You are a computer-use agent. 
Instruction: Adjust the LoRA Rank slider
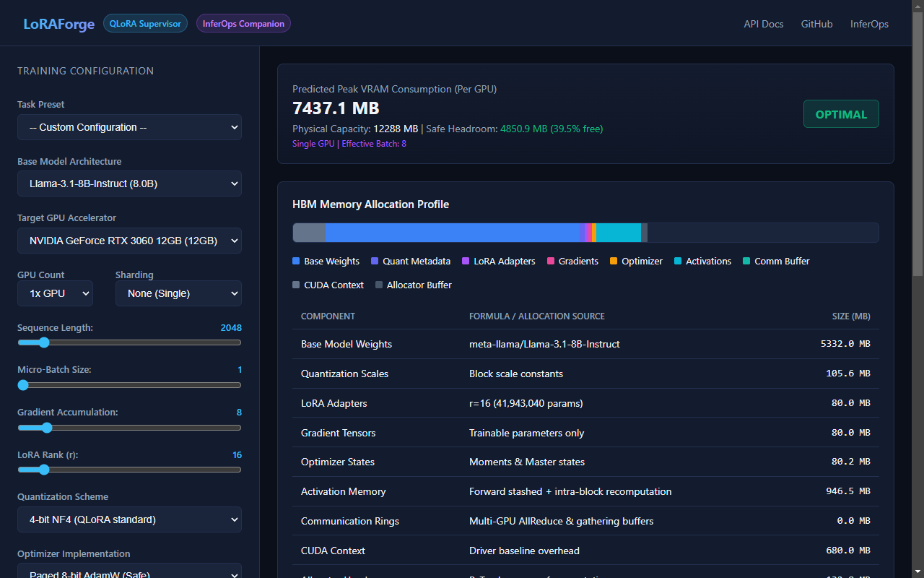(x=129, y=470)
